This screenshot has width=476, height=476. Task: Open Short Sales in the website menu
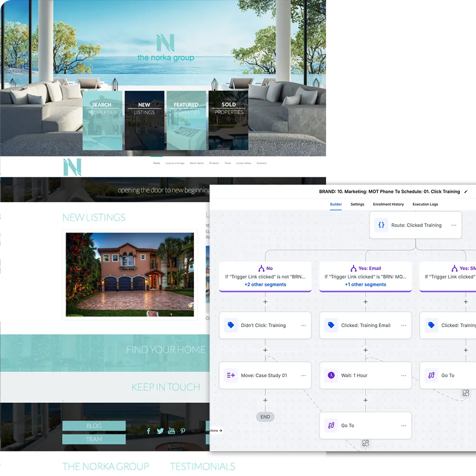(x=197, y=163)
